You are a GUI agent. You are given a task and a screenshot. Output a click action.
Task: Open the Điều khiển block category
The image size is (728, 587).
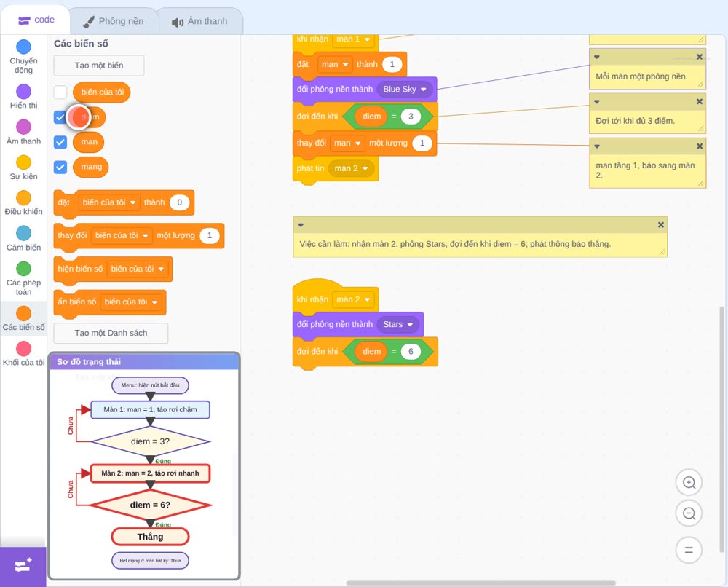[24, 203]
